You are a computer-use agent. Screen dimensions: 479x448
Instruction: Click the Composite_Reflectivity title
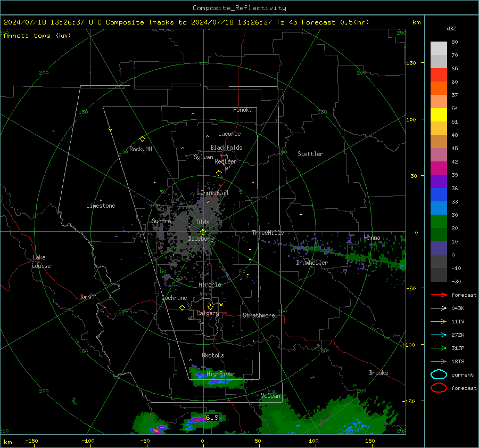(x=240, y=8)
